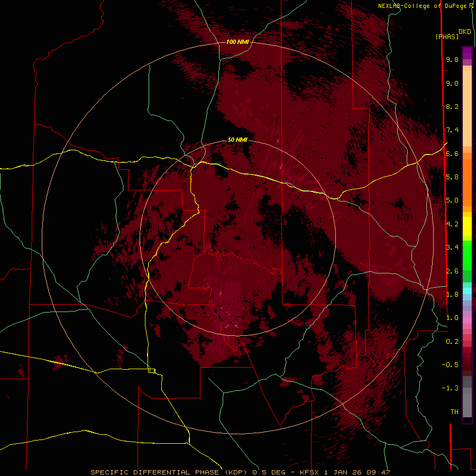The image size is (476, 476).
Task: Click the 2.6 legend value
Action: click(452, 271)
